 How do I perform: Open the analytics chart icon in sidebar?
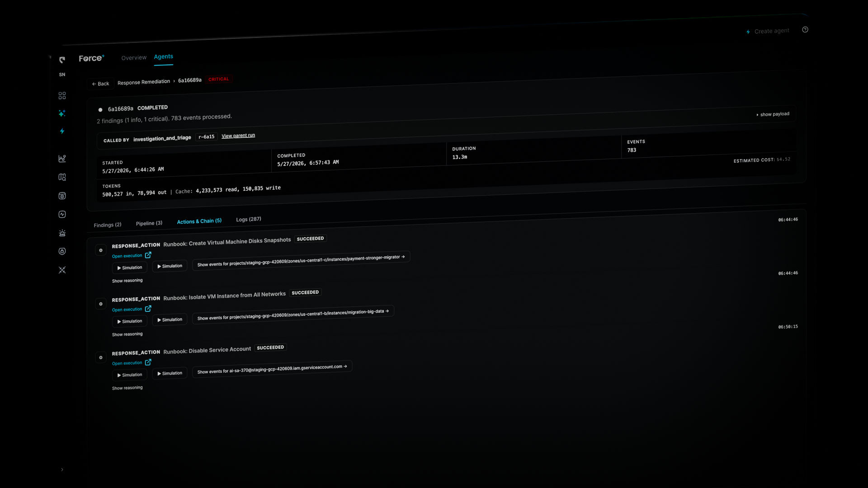click(62, 159)
